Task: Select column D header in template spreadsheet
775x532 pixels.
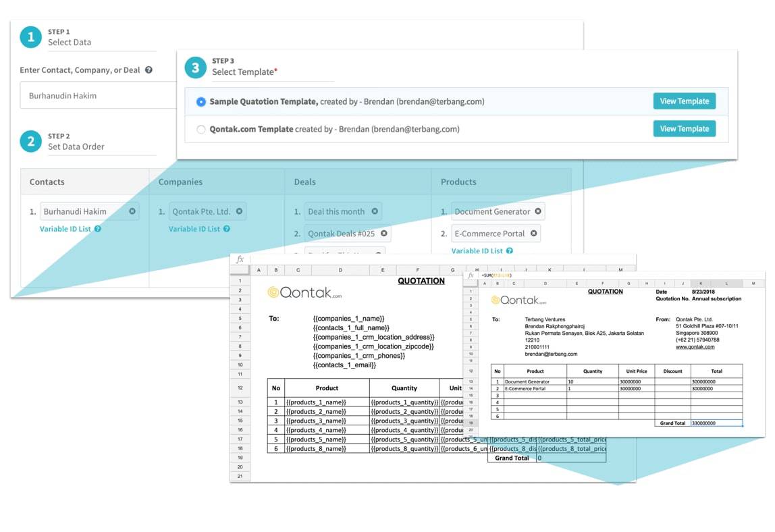Action: 340,270
